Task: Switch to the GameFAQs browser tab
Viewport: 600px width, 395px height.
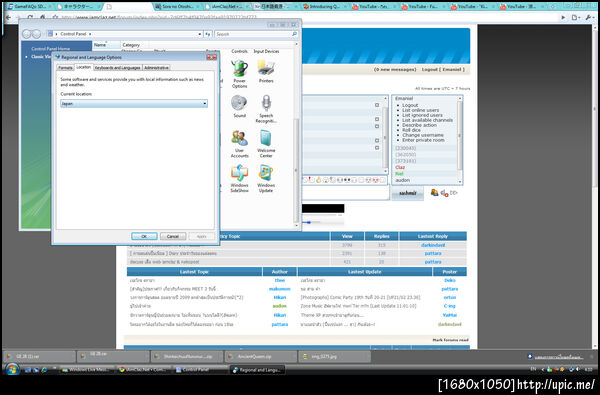Action: [x=29, y=7]
